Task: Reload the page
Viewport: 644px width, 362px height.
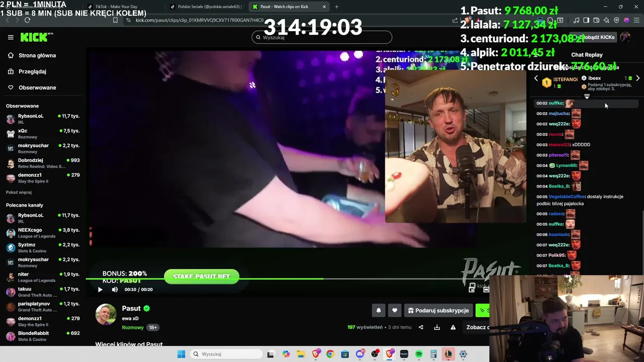Action: coord(27,20)
